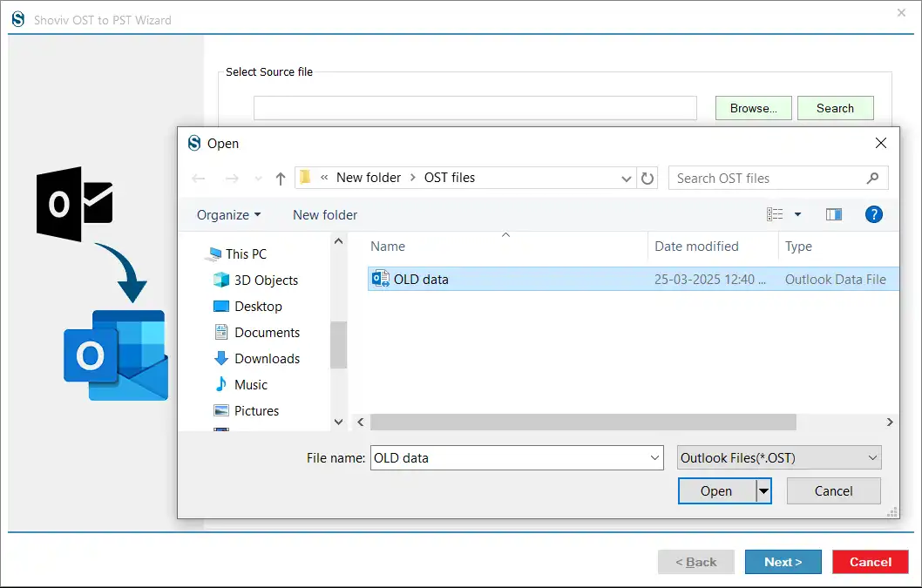Select the OLD data file icon
The image size is (922, 588).
coord(381,279)
